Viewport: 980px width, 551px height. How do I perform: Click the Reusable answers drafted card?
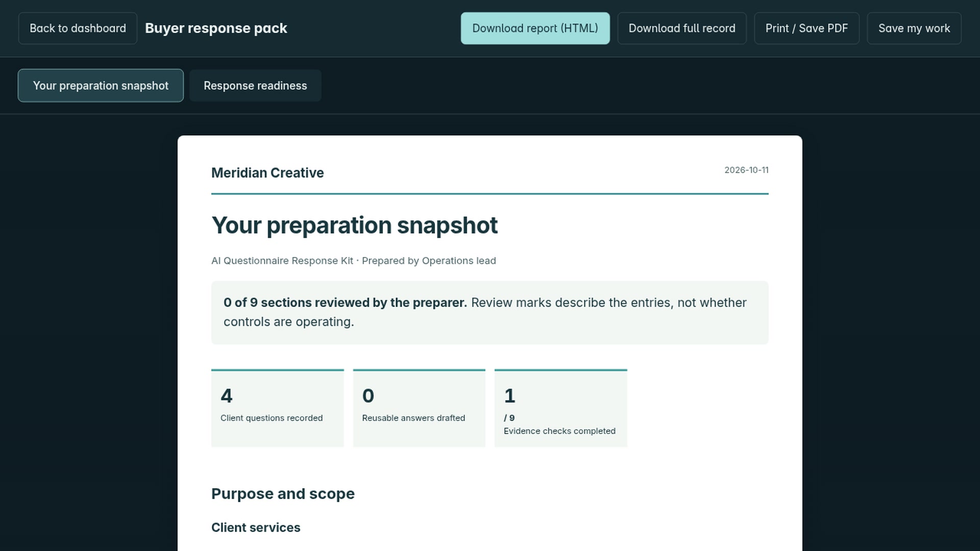[x=419, y=408]
